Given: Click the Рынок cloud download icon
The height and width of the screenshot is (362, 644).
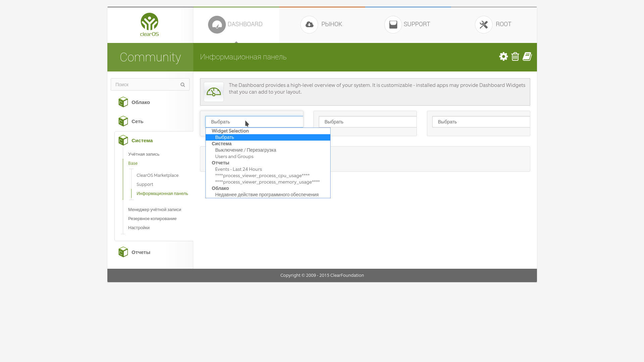Looking at the screenshot, I should point(309,24).
